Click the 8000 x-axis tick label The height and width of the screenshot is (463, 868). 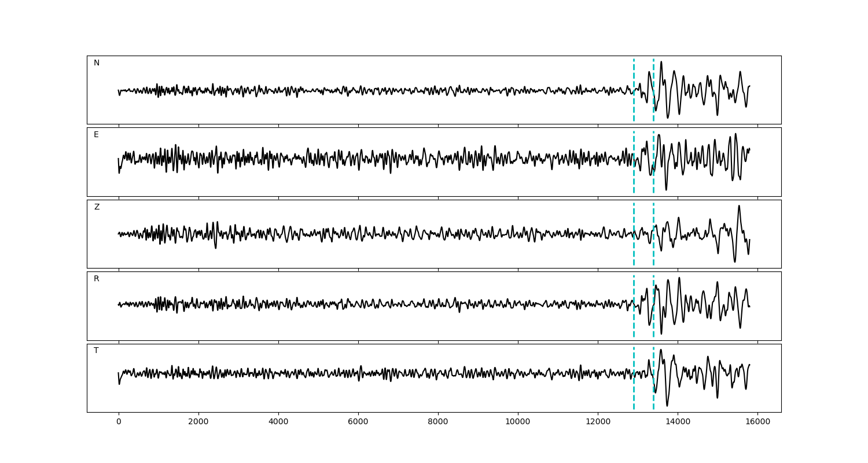438,422
